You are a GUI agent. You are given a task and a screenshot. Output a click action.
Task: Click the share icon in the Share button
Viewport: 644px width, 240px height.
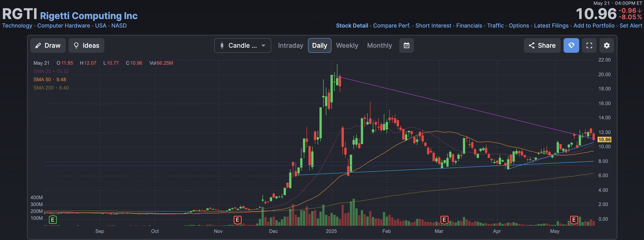coord(532,45)
